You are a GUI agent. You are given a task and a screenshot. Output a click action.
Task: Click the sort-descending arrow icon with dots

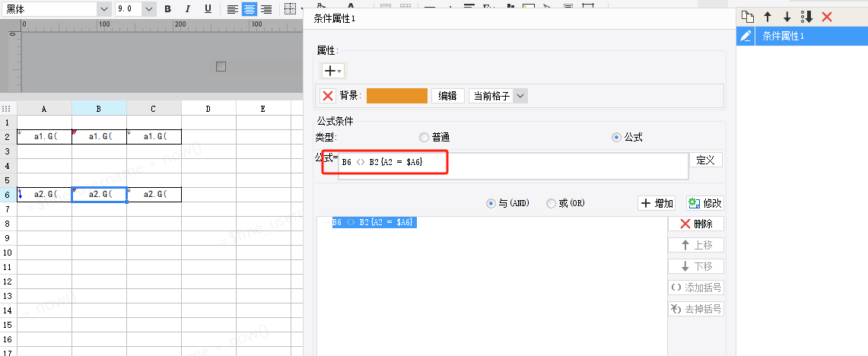[806, 17]
